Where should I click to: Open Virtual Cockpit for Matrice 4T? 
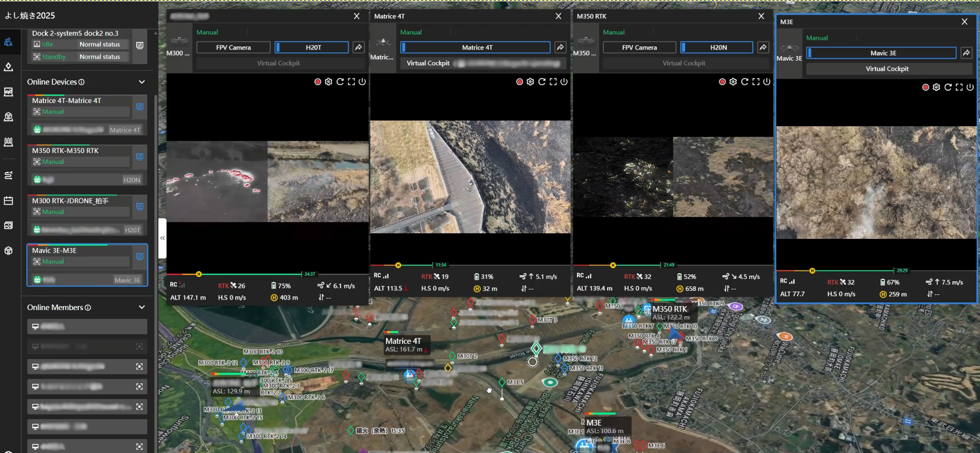point(484,63)
